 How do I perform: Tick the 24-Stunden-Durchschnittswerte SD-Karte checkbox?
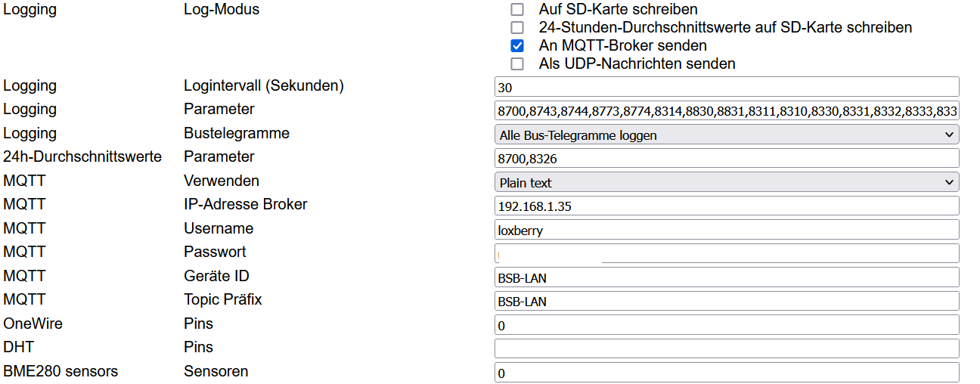coord(517,28)
